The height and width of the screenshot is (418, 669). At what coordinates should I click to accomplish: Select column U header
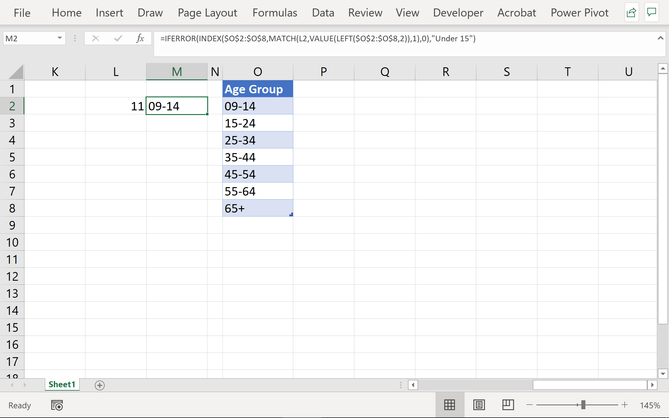pyautogui.click(x=628, y=72)
